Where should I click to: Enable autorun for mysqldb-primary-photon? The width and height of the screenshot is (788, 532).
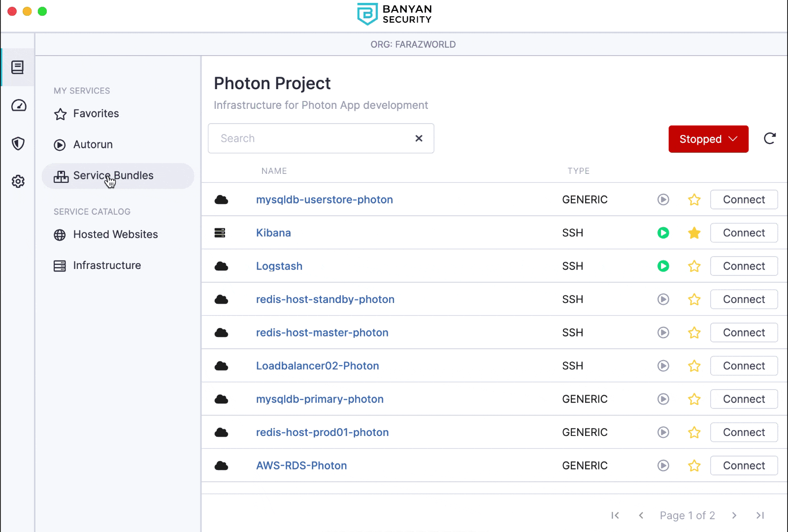coord(663,399)
